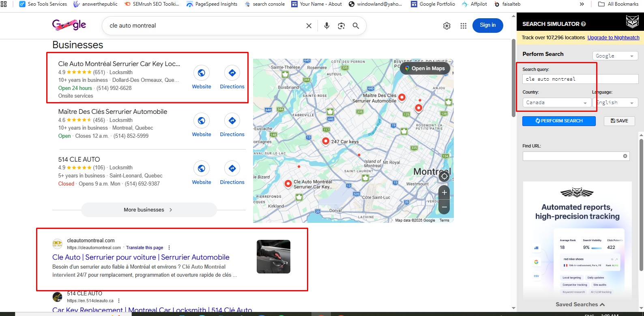
Task: Click the Search Simulator panel scrollbar
Action: tap(641, 205)
